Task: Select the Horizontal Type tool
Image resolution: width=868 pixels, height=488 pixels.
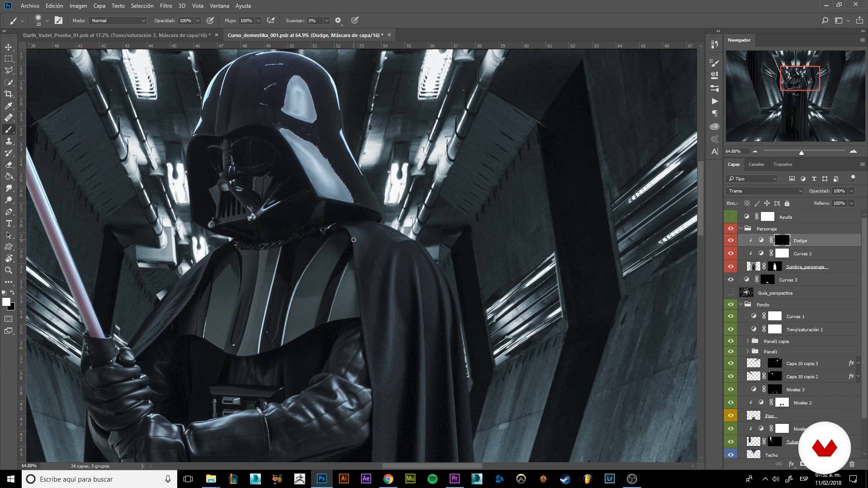Action: click(x=9, y=223)
